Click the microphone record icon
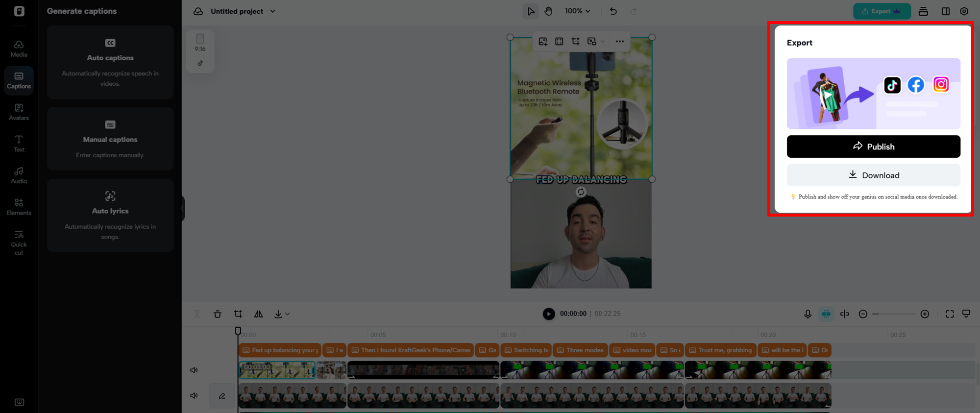This screenshot has height=413, width=980. [x=808, y=314]
